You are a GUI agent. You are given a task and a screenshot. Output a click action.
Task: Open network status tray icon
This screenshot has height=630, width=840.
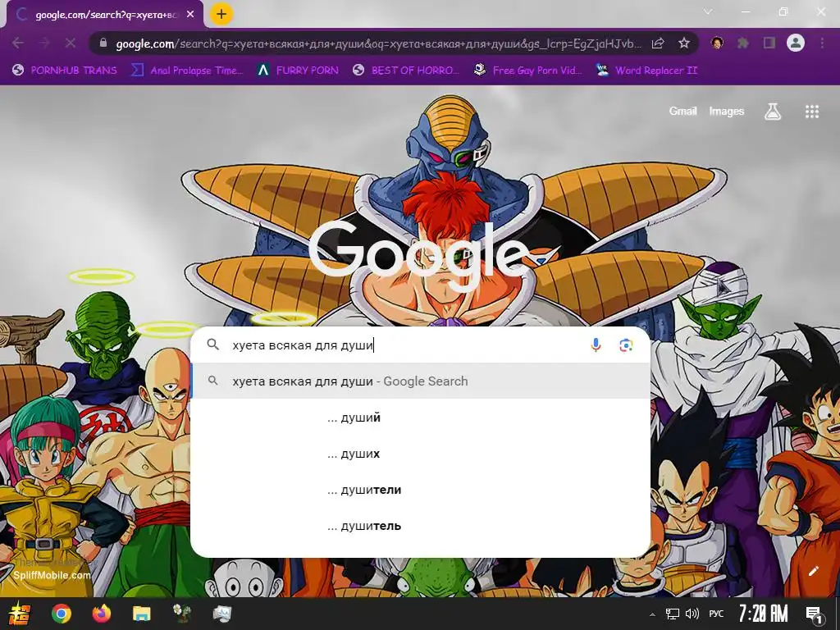(x=672, y=614)
